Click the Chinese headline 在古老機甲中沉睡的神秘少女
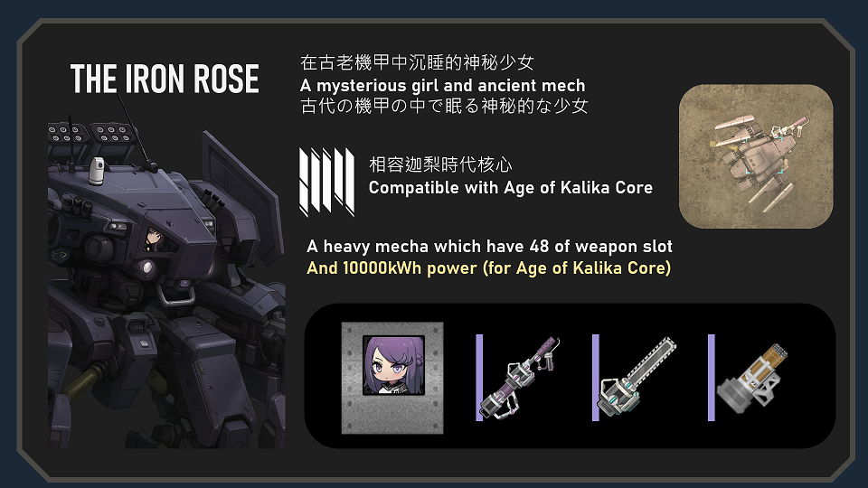Image resolution: width=868 pixels, height=488 pixels. click(417, 62)
